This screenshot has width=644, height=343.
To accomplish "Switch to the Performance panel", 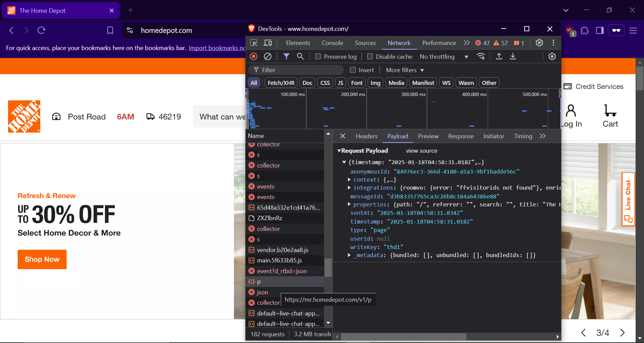I will point(439,43).
